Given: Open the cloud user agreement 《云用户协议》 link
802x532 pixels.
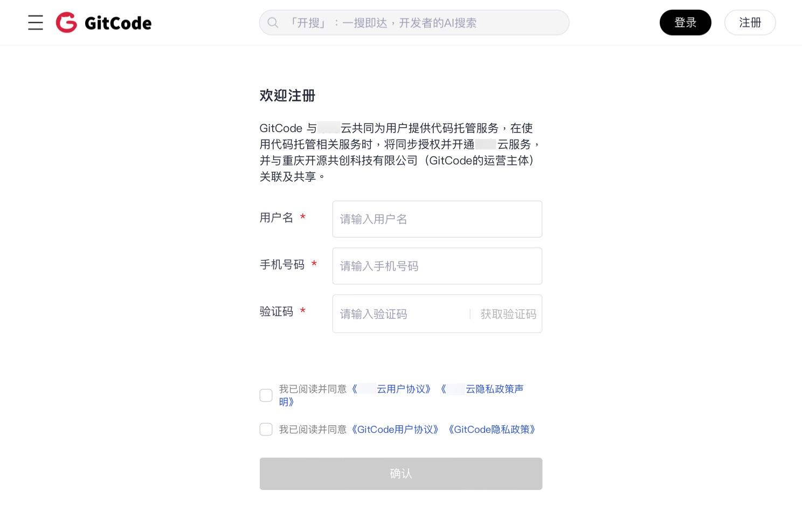Looking at the screenshot, I should pos(391,389).
